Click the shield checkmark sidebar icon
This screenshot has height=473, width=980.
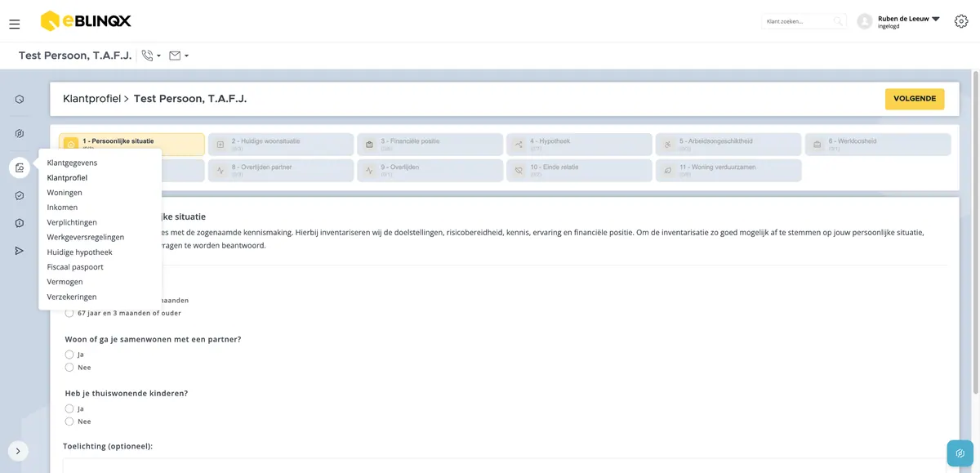tap(20, 196)
